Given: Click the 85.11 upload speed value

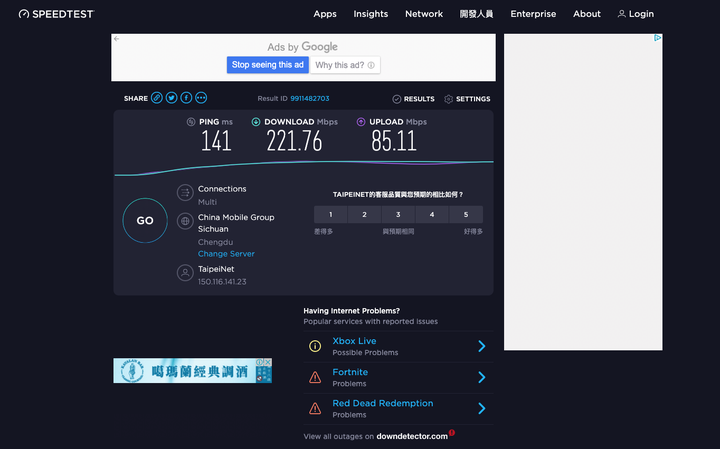Looking at the screenshot, I should coord(394,140).
